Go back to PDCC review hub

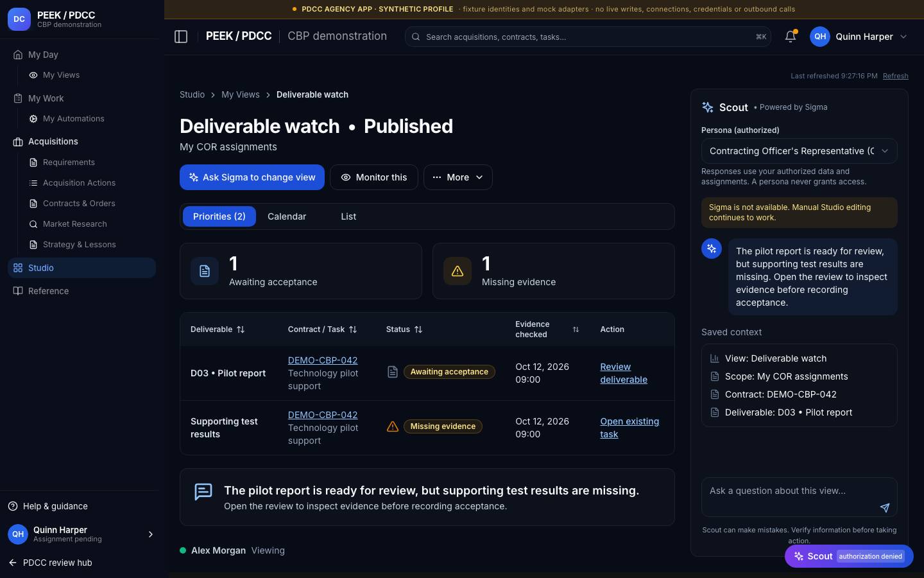pos(51,563)
